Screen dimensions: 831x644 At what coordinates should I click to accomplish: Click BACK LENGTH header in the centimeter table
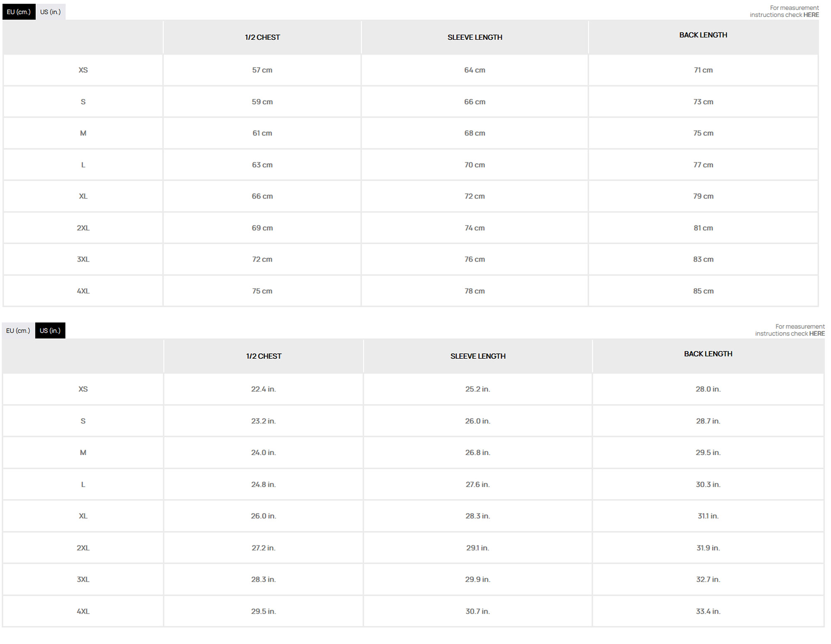point(703,35)
